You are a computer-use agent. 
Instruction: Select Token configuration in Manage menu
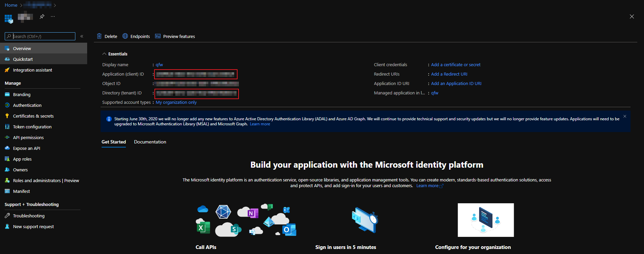click(x=32, y=127)
